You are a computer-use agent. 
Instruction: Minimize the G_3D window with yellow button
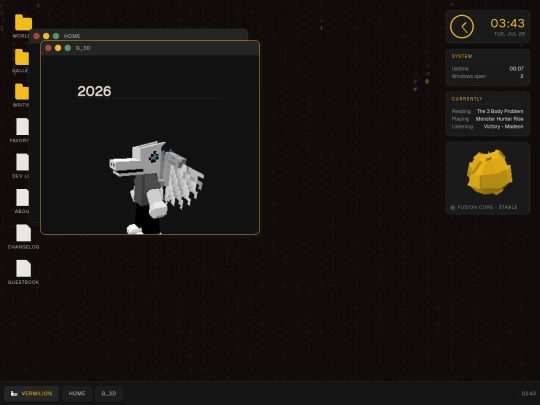click(x=58, y=48)
